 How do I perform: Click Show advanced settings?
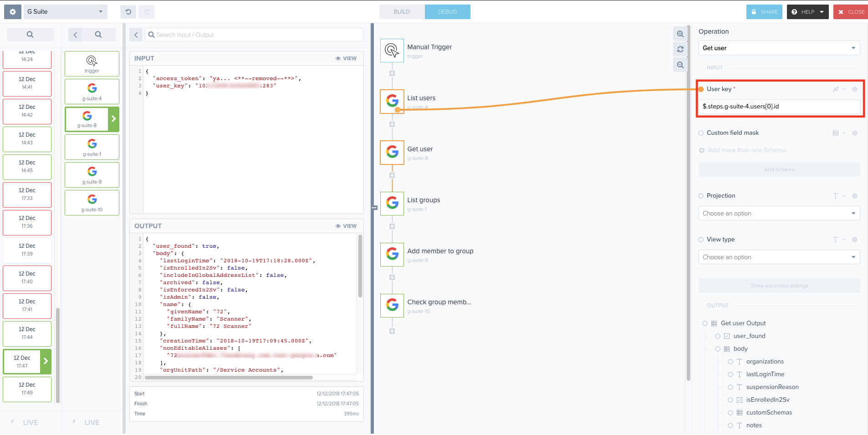pyautogui.click(x=778, y=286)
